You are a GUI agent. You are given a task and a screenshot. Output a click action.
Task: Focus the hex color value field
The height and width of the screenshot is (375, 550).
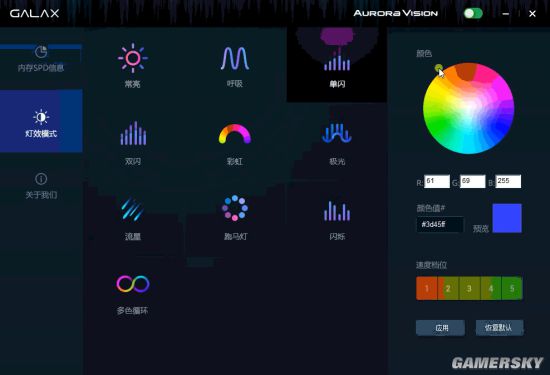tap(440, 225)
